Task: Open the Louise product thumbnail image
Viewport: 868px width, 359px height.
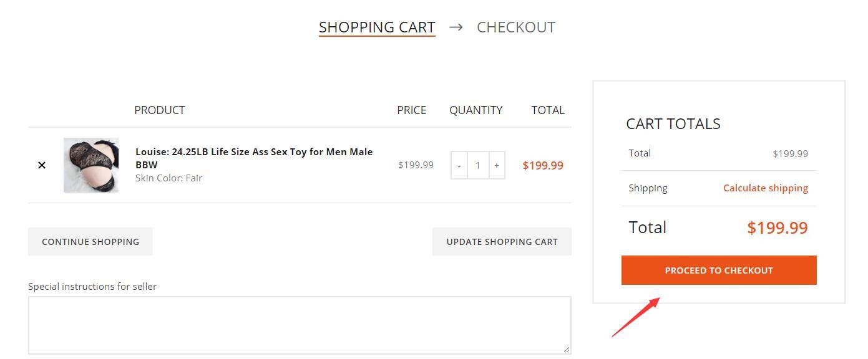Action: [91, 165]
